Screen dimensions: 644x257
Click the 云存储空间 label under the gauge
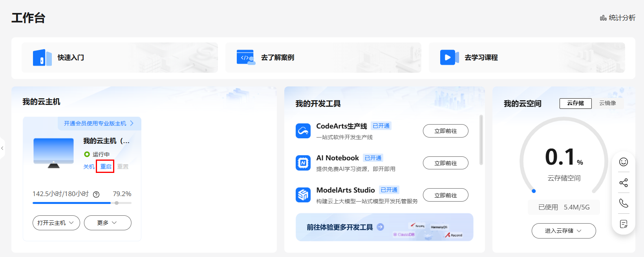click(564, 178)
